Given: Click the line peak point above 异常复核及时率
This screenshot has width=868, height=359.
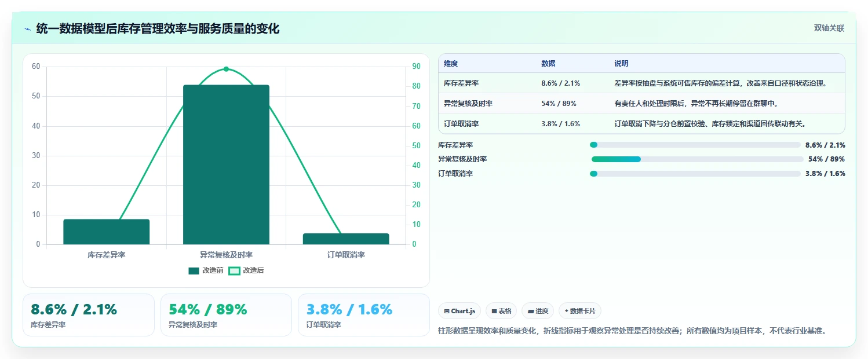Looking at the screenshot, I should point(226,69).
